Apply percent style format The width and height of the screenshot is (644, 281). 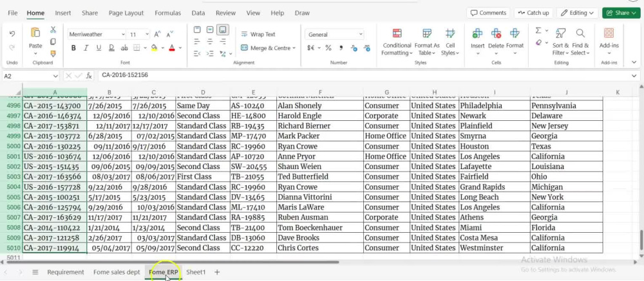(328, 48)
